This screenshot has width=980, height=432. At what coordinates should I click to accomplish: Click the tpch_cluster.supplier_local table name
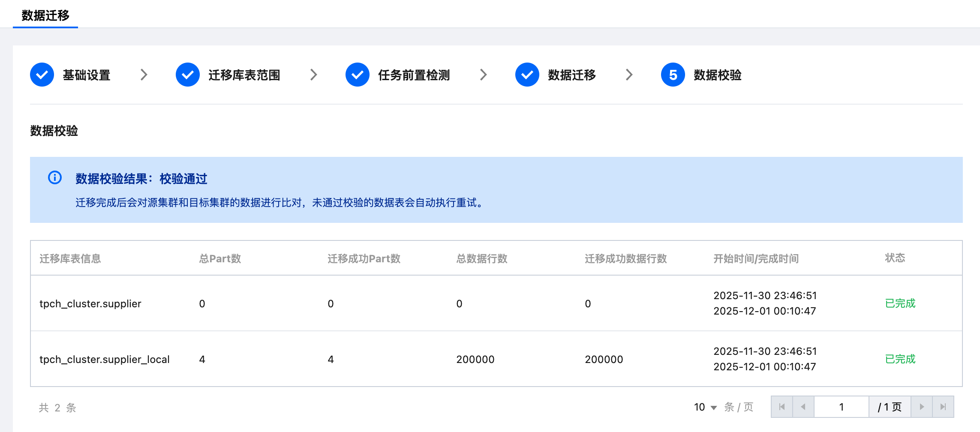tap(105, 359)
